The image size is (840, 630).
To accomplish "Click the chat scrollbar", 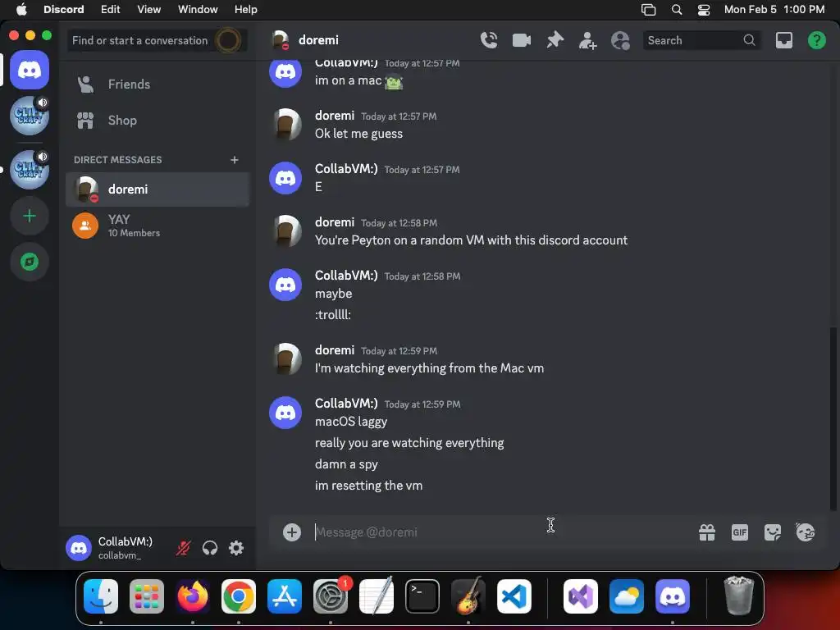I will click(833, 418).
